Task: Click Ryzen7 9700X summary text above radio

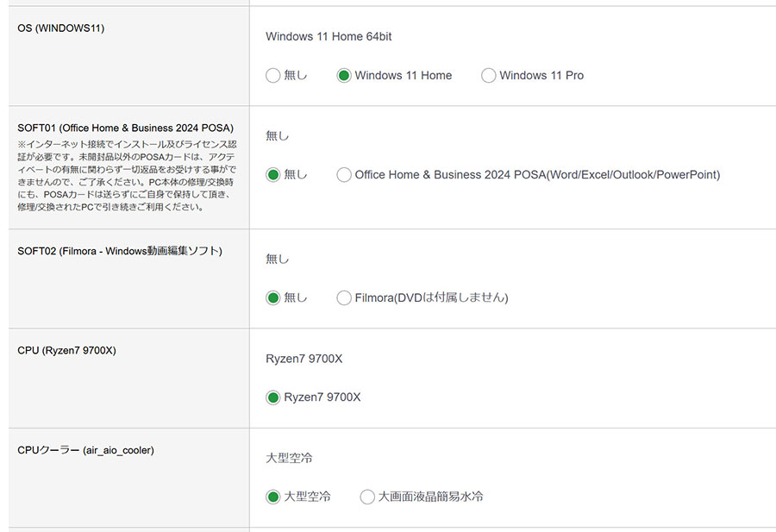Action: click(304, 359)
